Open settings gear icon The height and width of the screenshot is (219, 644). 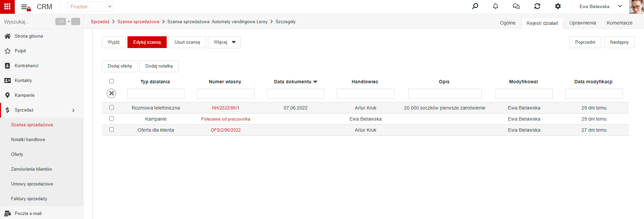pyautogui.click(x=558, y=6)
